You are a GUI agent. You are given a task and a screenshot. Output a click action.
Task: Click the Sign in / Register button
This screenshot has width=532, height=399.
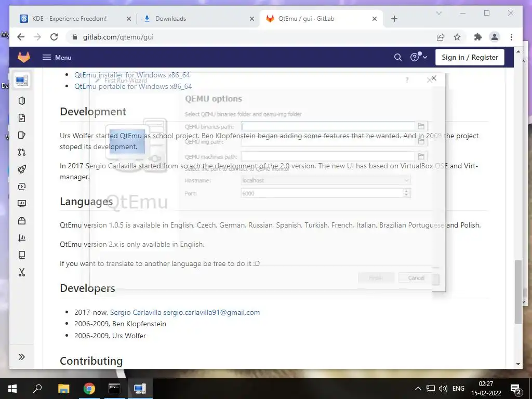pos(470,57)
